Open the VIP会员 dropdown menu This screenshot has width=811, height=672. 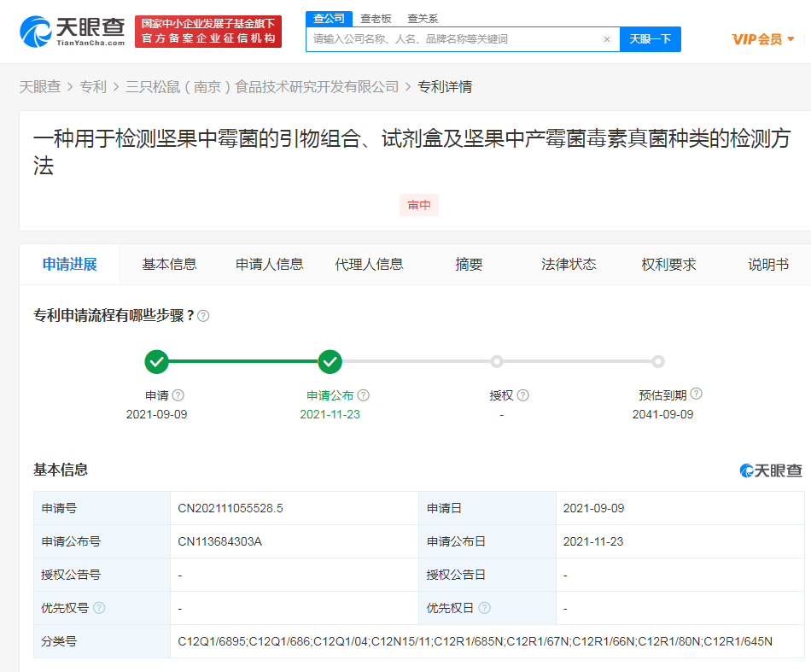763,39
